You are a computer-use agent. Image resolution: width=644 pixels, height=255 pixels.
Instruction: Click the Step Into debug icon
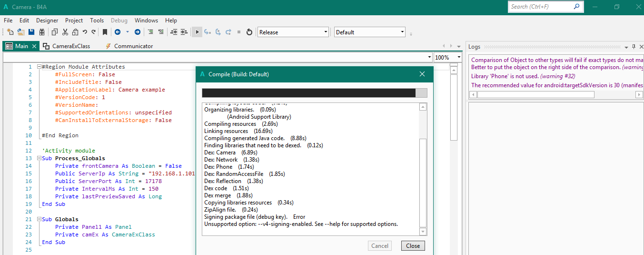pos(208,32)
